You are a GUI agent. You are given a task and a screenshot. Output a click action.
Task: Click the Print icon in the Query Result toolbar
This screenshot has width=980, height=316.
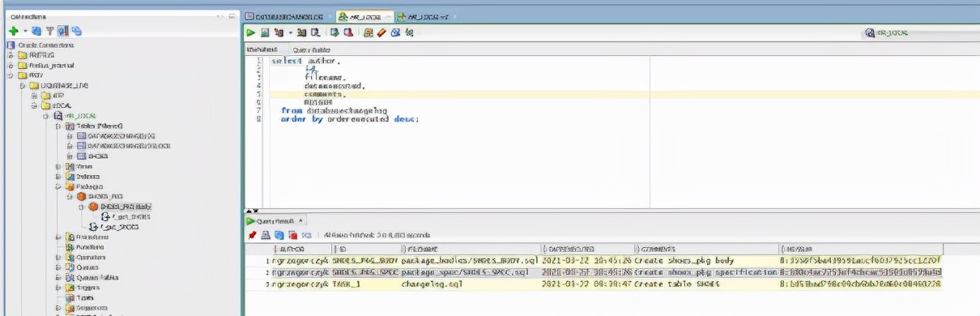[265, 235]
